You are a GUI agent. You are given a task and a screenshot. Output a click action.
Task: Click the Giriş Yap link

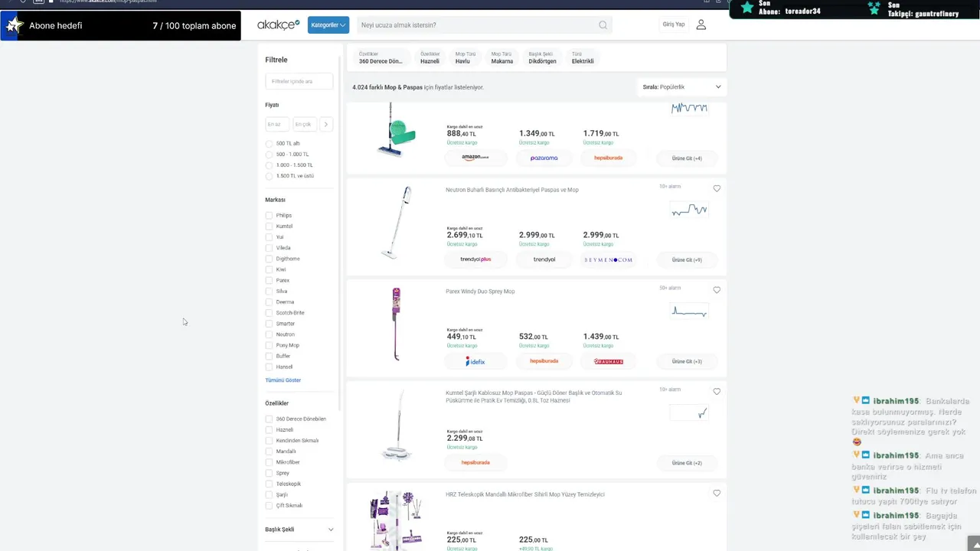point(674,24)
